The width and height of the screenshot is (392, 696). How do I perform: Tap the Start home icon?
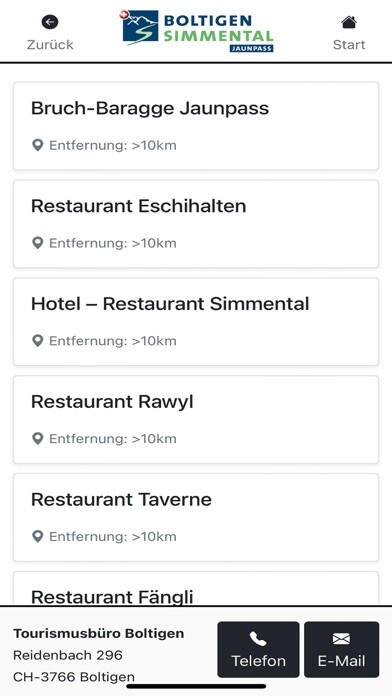pyautogui.click(x=349, y=22)
